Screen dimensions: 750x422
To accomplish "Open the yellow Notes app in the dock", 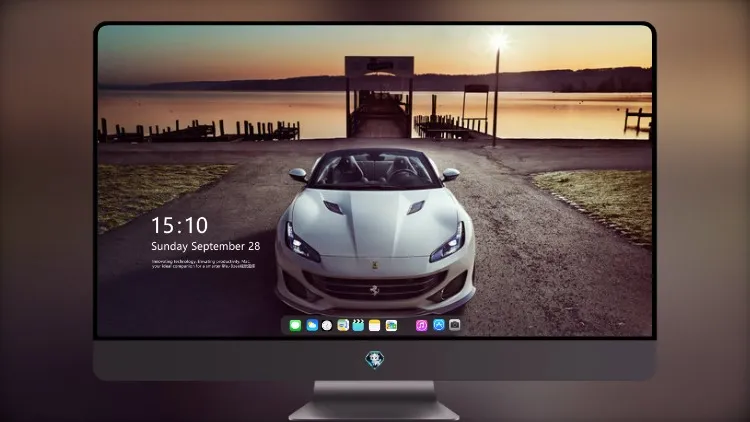I will click(375, 325).
